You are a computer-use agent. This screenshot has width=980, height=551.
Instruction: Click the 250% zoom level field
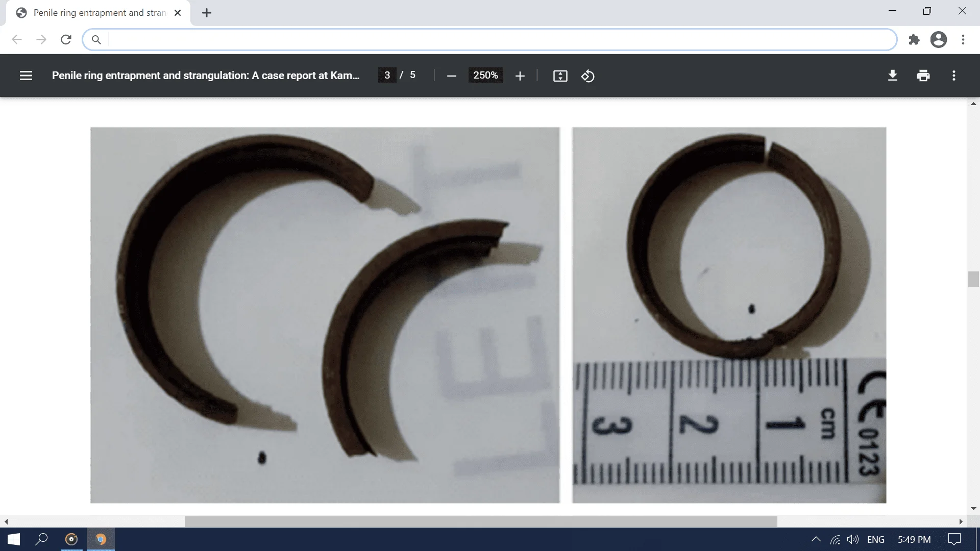pos(485,76)
